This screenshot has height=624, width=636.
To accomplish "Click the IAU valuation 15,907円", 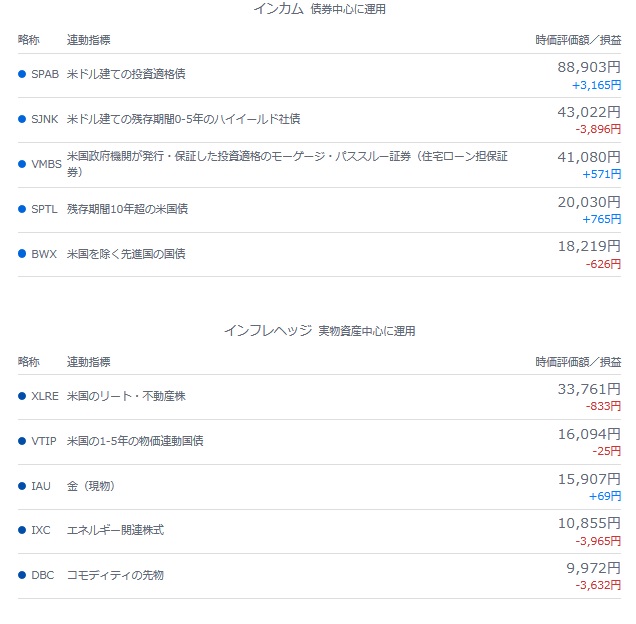I will coord(589,480).
